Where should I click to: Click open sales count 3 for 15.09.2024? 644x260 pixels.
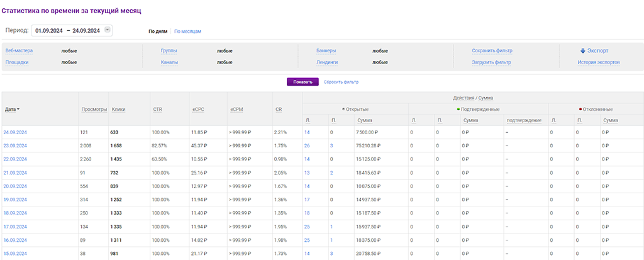tap(331, 254)
